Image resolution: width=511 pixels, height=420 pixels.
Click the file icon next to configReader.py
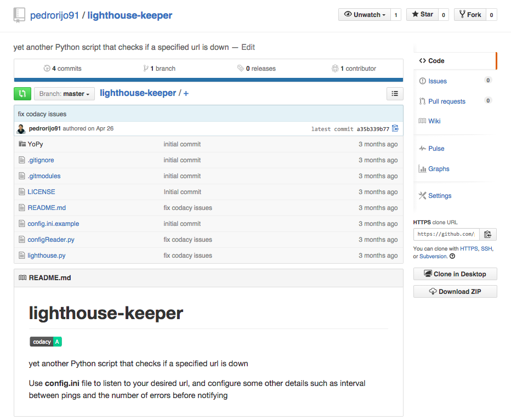[22, 240]
